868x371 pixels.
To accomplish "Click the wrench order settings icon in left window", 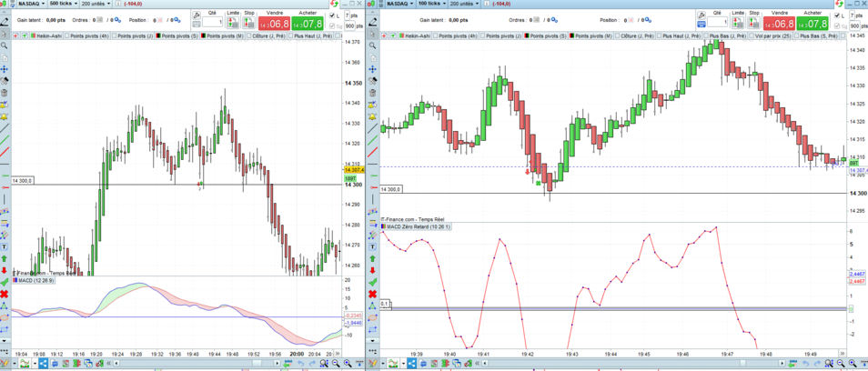I will pos(198,15).
